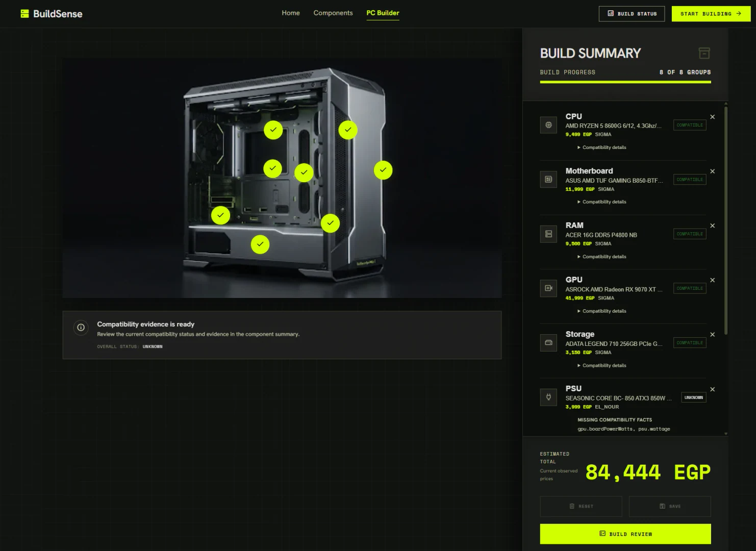The width and height of the screenshot is (756, 551).
Task: Open the Home page
Action: [x=291, y=13]
